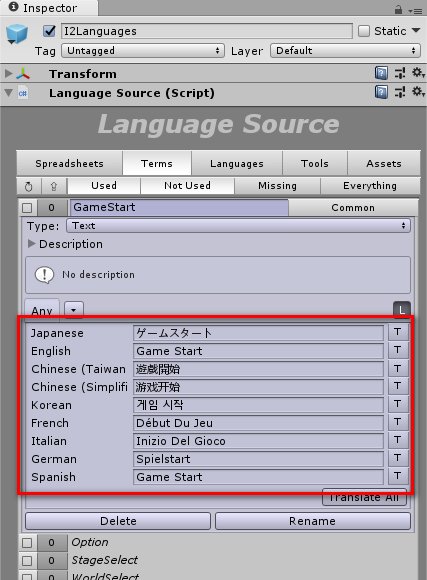Screen dimensions: 427x580
Task: Open the Static dropdown arrow
Action: coord(416,30)
